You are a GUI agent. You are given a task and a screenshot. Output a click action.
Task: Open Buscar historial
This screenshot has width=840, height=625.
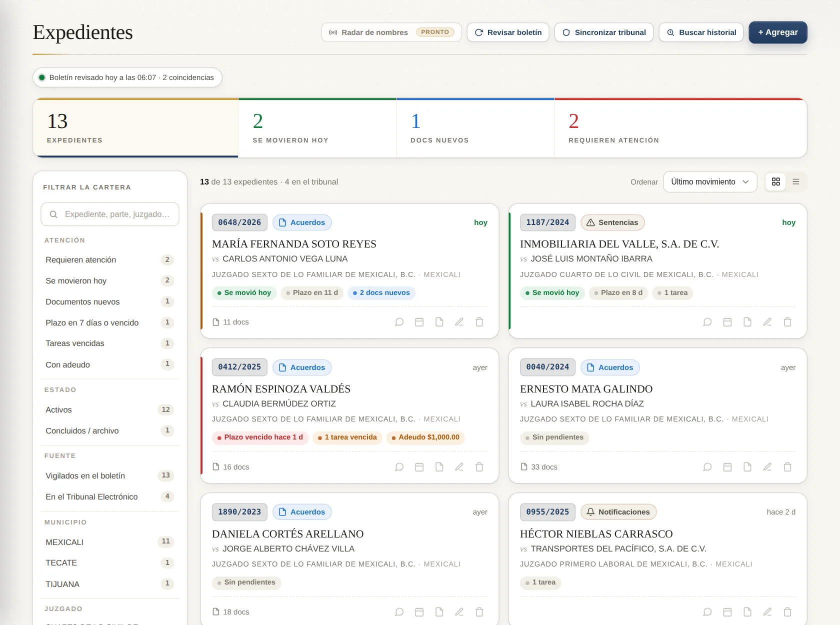coord(701,32)
